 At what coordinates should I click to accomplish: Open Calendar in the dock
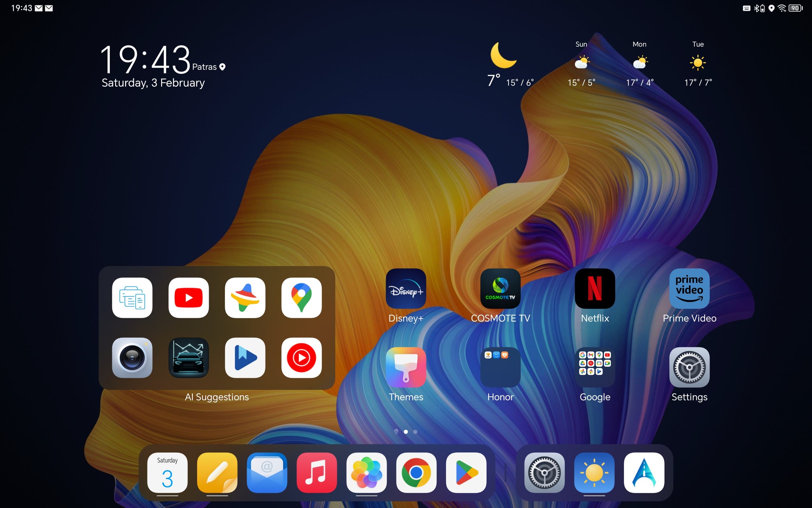167,473
